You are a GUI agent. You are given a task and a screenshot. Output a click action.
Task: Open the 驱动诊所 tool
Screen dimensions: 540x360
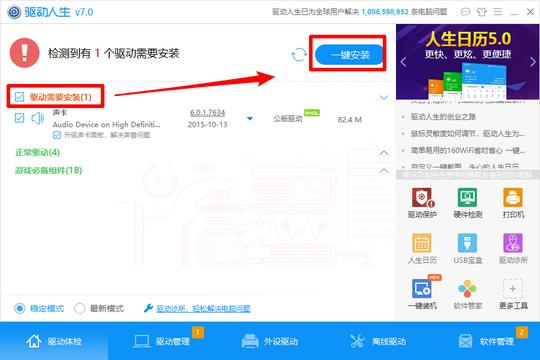[x=513, y=249]
